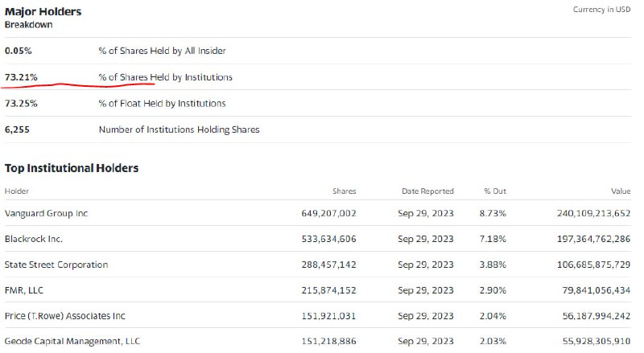Select Blackrock's 7.18% out value
Screen dimensions: 644x353
(x=493, y=240)
